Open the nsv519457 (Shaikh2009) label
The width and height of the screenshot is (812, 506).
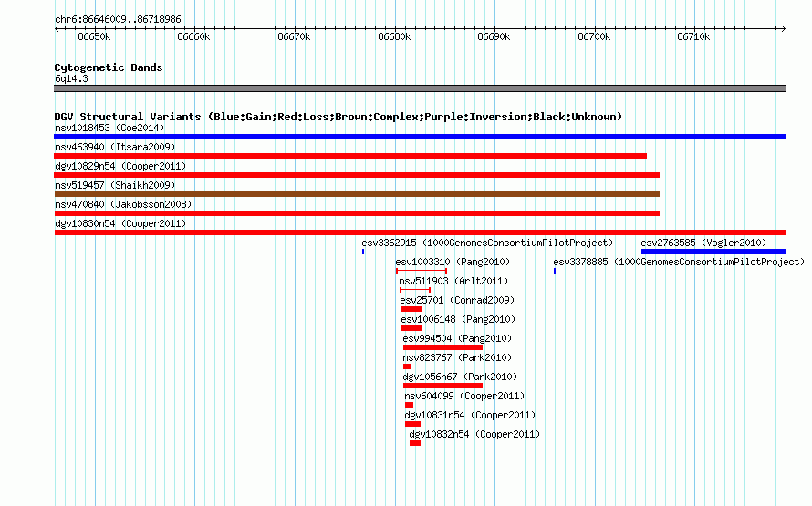[x=115, y=185]
